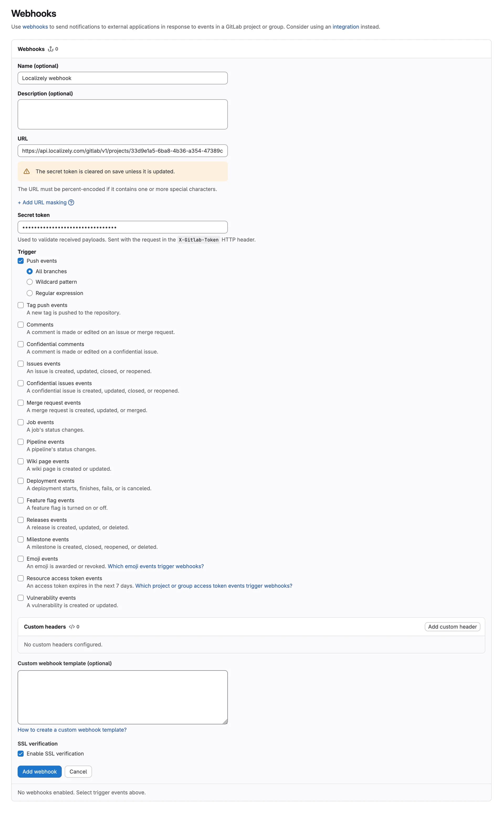Click the Add custom header button
The image size is (504, 816).
[452, 627]
